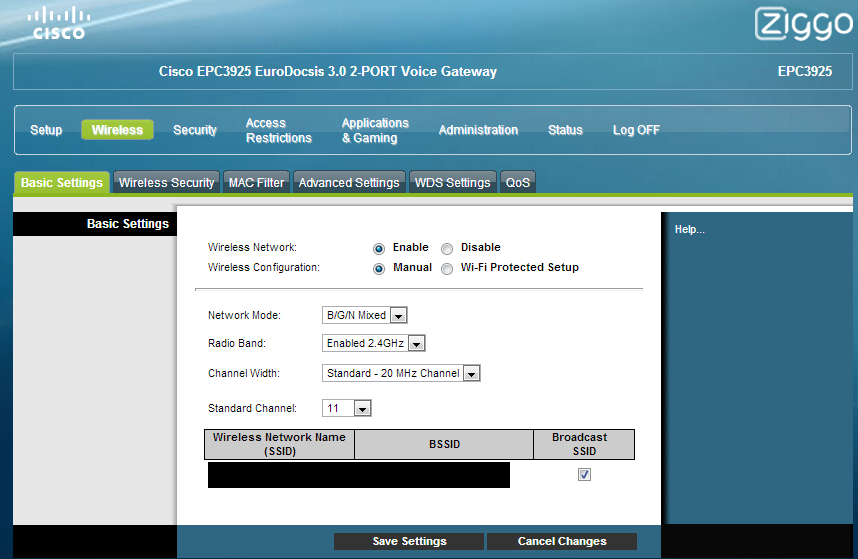
Task: Select the Wireless menu
Action: pos(117,130)
